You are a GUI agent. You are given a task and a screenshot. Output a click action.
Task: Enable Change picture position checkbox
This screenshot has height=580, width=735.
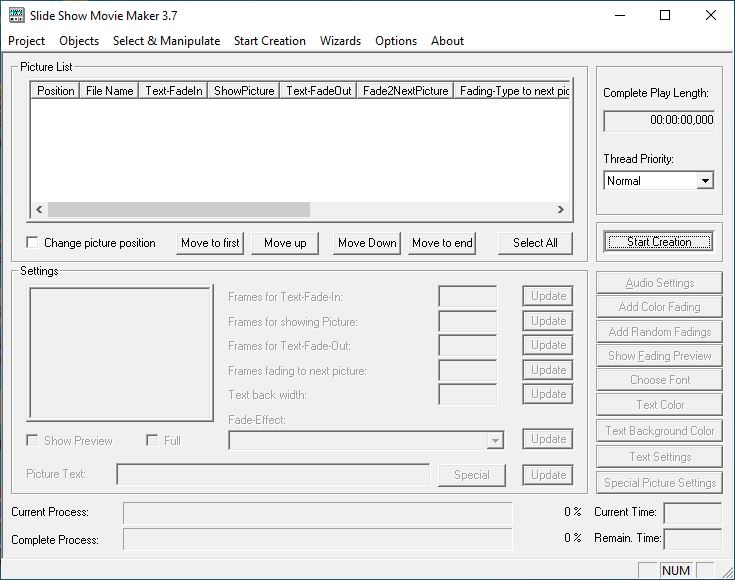[x=32, y=242]
